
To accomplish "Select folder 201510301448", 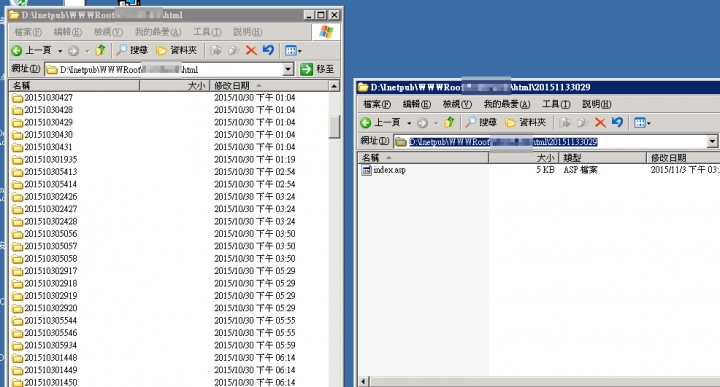I will click(45, 358).
